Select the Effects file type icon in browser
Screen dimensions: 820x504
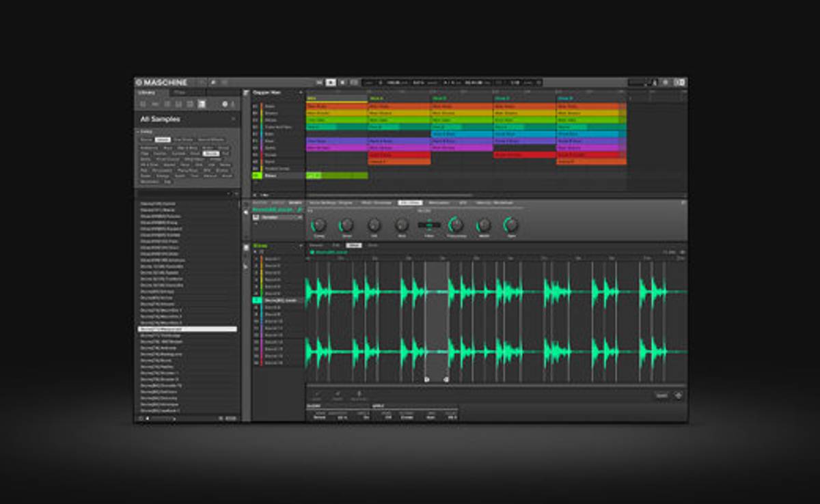(190, 104)
